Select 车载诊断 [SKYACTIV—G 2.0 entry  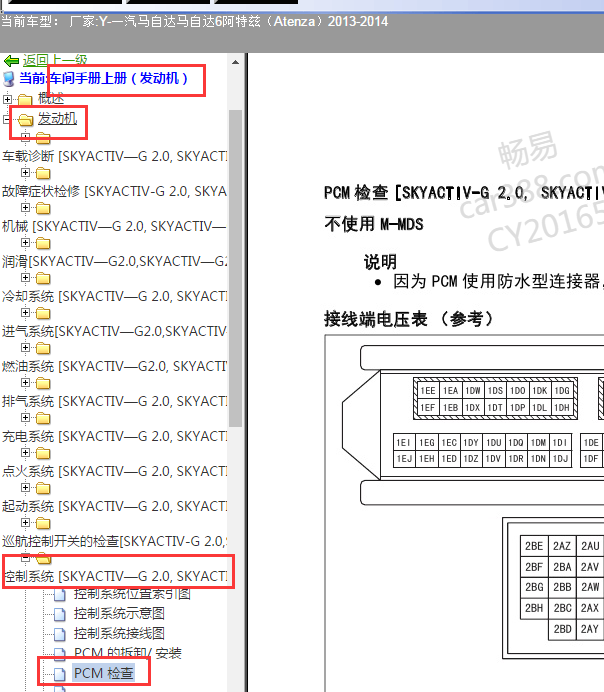(115, 156)
